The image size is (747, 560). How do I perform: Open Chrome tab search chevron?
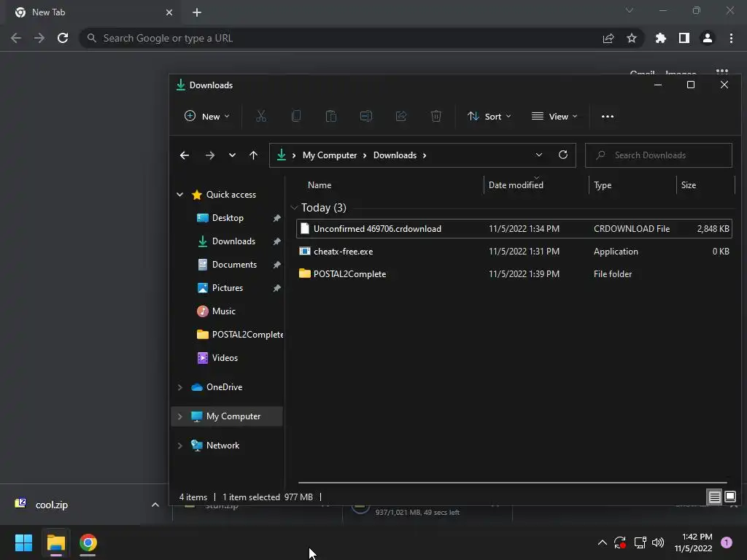pos(630,10)
